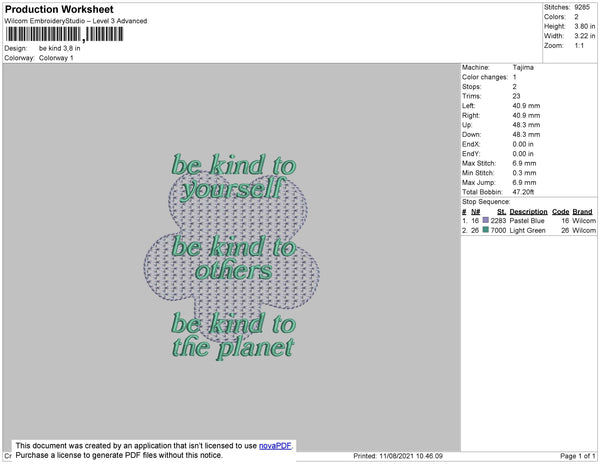Click the 'Description' column header

[x=528, y=212]
